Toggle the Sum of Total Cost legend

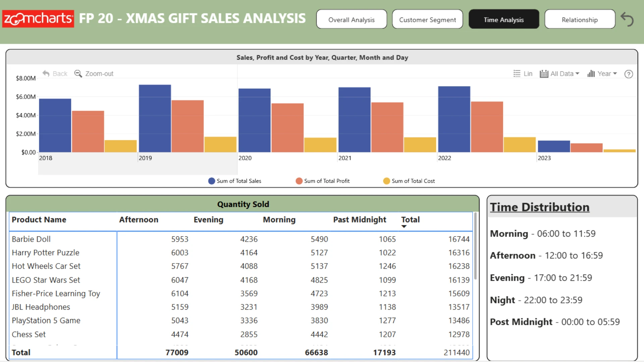[x=409, y=181]
